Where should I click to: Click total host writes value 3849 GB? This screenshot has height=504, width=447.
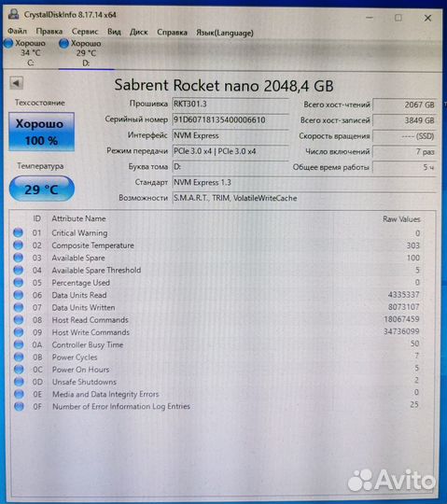click(x=404, y=120)
